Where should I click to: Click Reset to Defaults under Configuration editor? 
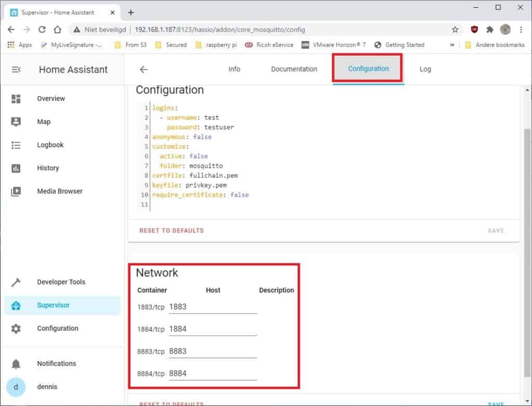click(x=171, y=231)
